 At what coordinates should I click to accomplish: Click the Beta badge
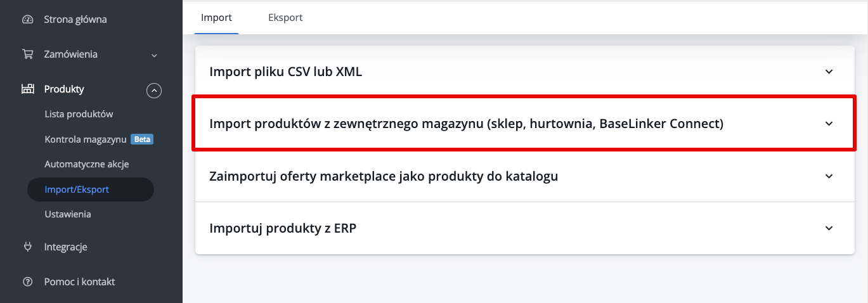[x=142, y=139]
